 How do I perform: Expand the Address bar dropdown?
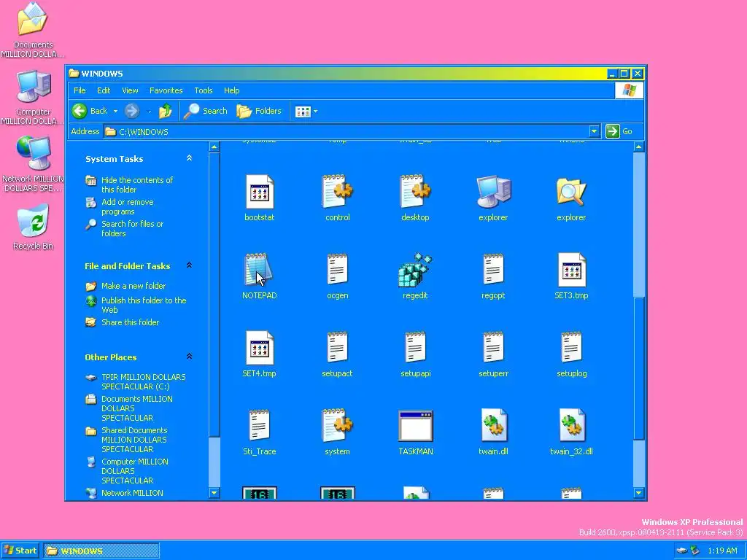tap(594, 131)
